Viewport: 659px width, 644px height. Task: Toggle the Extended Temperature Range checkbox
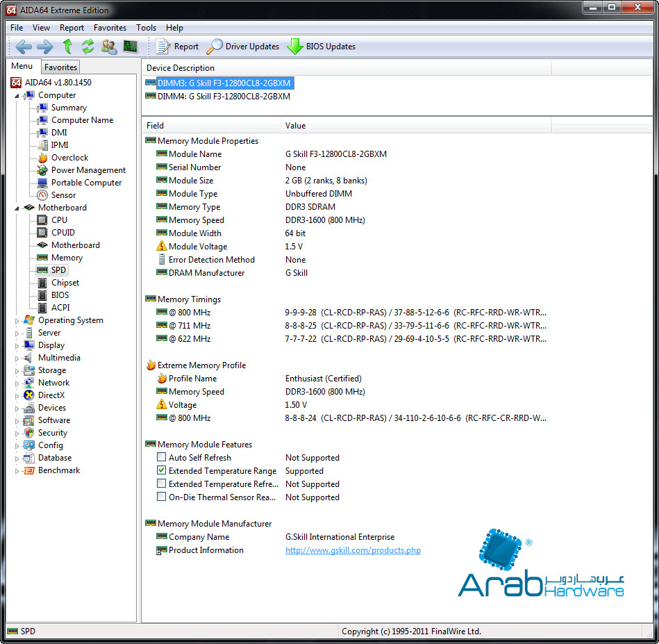pos(161,470)
